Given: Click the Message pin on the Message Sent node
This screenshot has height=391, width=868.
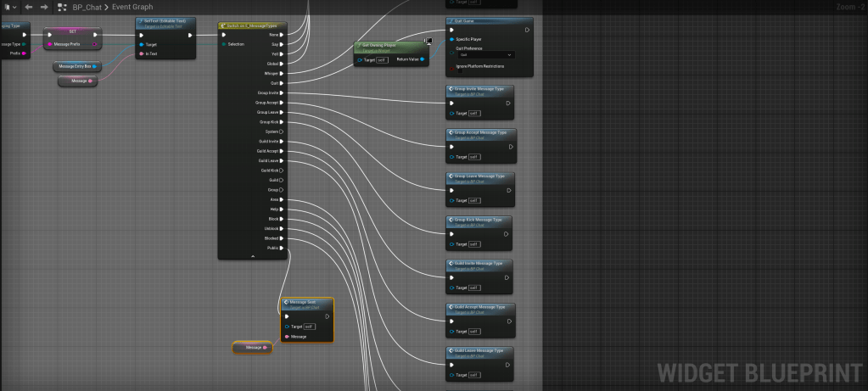Looking at the screenshot, I should tap(286, 336).
